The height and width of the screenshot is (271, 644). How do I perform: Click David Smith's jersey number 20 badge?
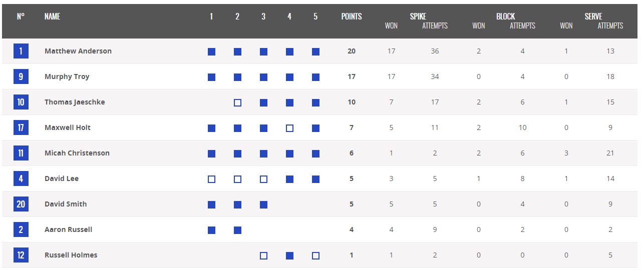tap(21, 204)
